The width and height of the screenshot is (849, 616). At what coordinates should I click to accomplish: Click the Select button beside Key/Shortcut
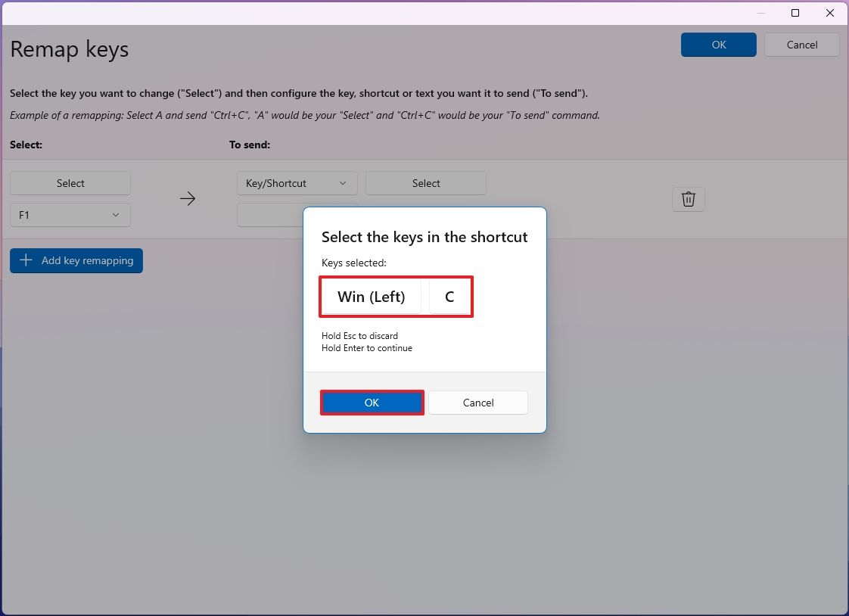pos(425,183)
